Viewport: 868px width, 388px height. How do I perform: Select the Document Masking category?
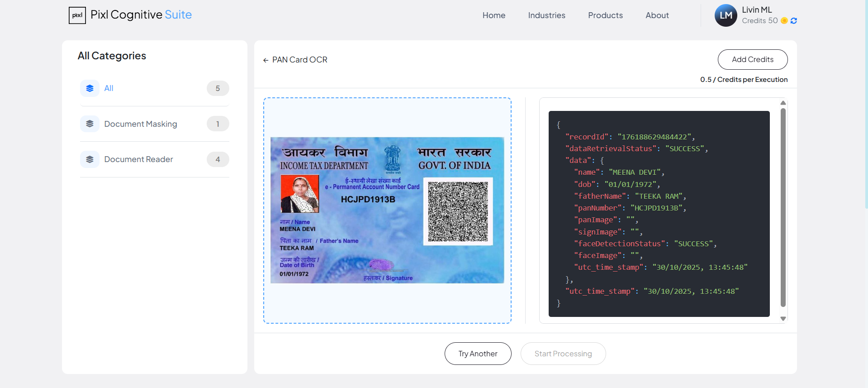click(155, 124)
